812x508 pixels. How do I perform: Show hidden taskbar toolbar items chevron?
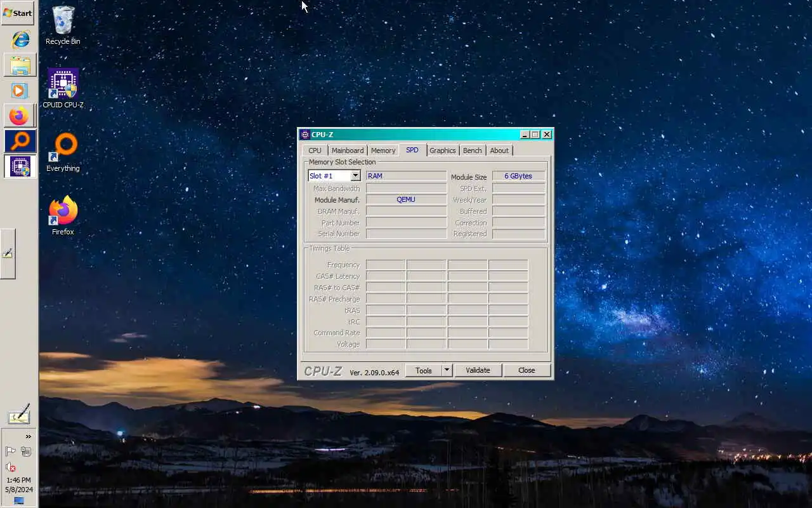pos(28,436)
